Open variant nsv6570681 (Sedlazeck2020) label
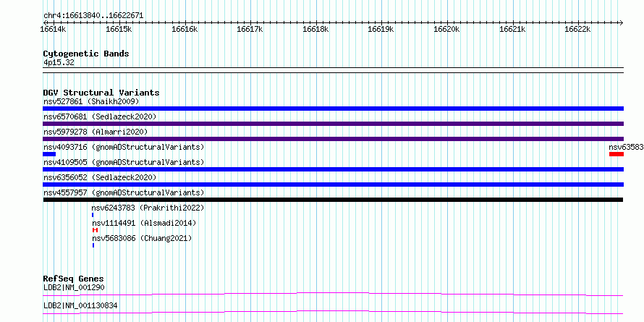 (100, 116)
